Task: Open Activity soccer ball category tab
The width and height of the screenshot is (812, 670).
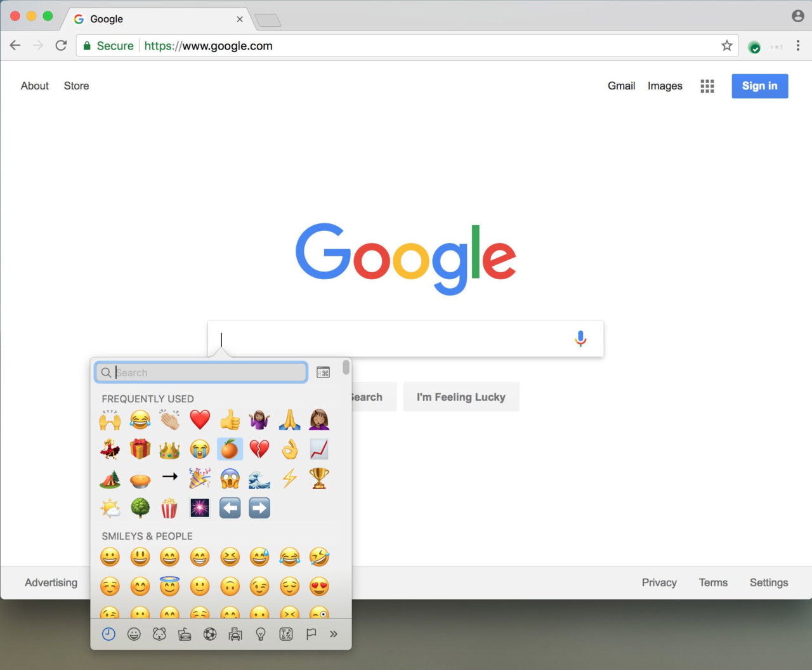Action: [210, 634]
